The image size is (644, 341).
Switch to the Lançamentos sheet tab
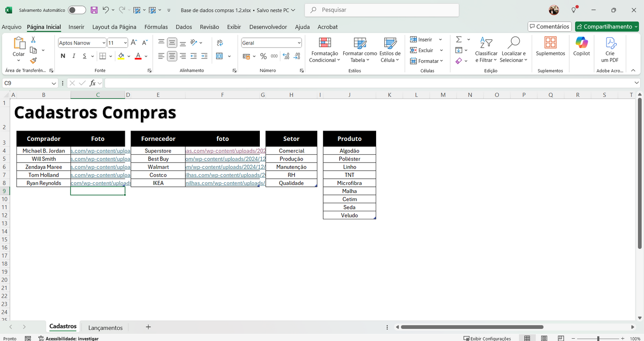coord(105,327)
